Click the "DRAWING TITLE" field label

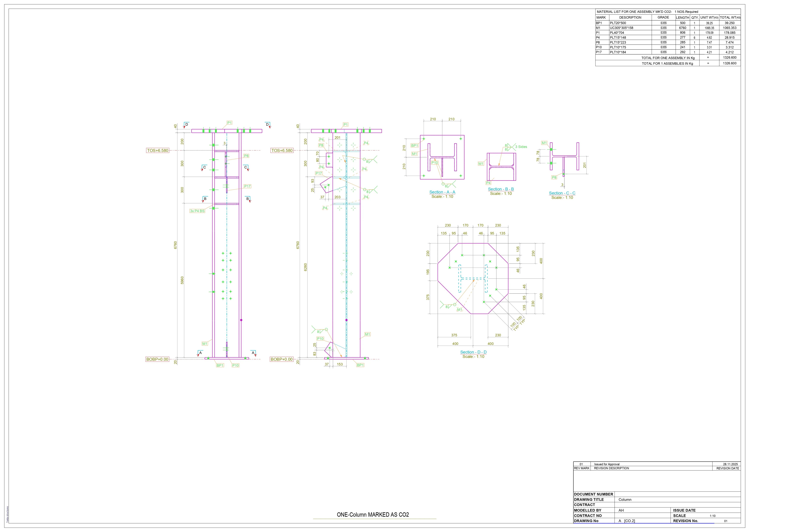(x=589, y=500)
